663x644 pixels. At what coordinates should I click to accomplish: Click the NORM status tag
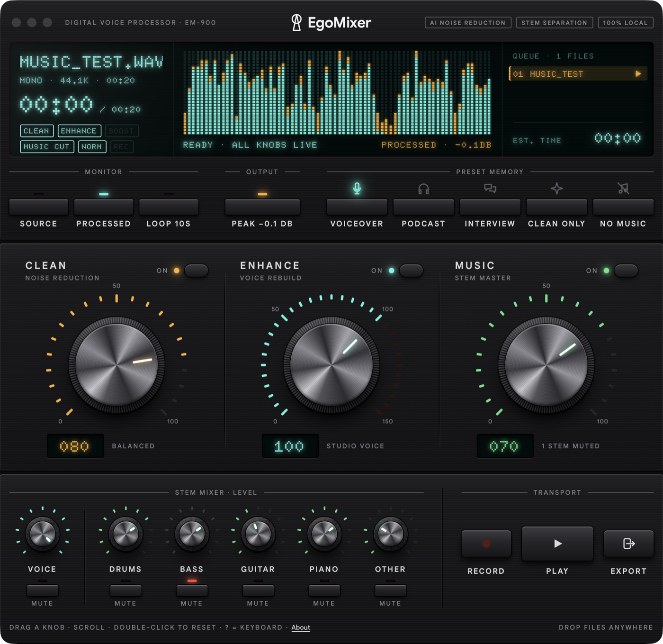click(92, 147)
